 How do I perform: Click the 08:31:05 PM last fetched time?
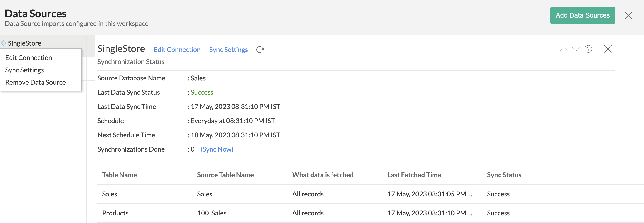click(430, 194)
